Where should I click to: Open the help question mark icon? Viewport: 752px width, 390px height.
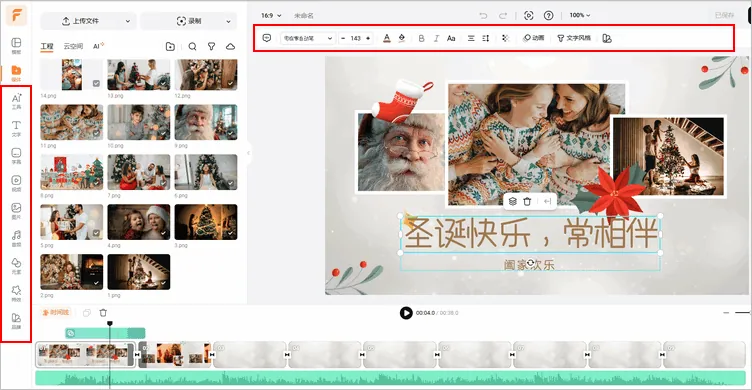click(x=549, y=15)
